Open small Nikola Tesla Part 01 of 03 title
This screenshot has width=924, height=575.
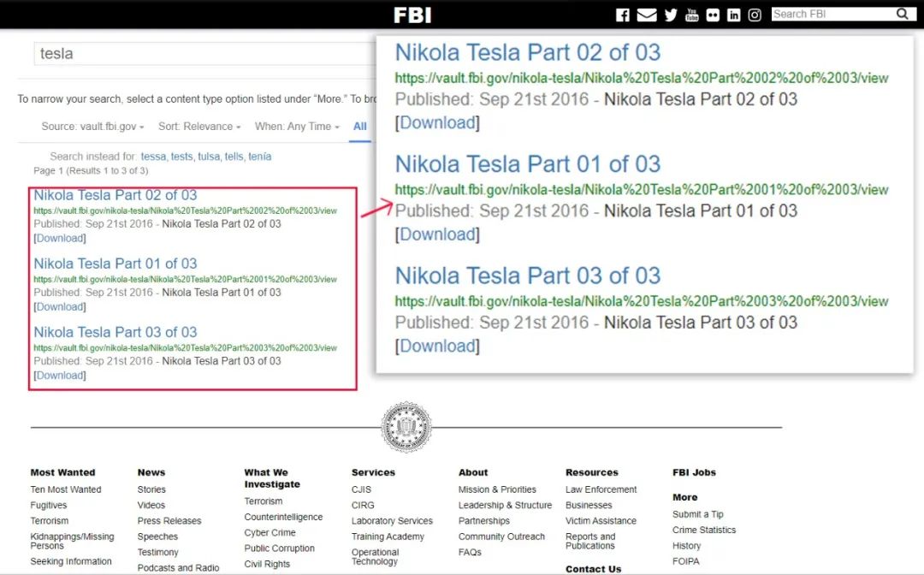(115, 264)
